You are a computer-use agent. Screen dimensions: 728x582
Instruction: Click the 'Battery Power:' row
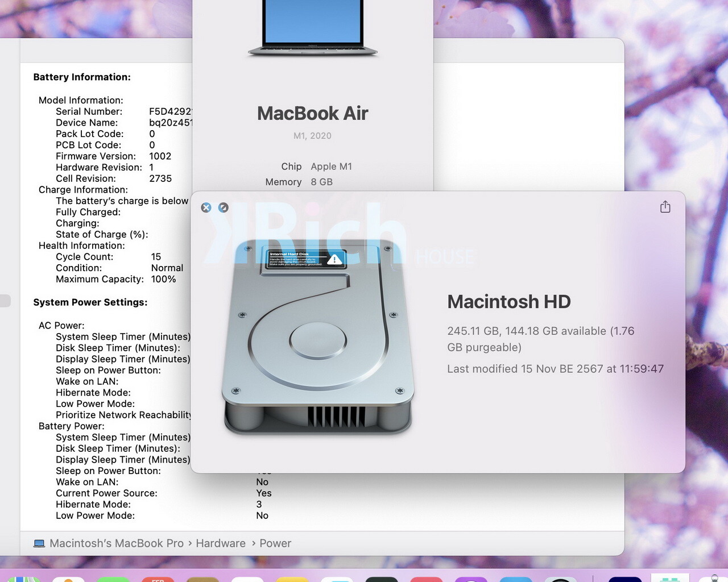coord(71,426)
